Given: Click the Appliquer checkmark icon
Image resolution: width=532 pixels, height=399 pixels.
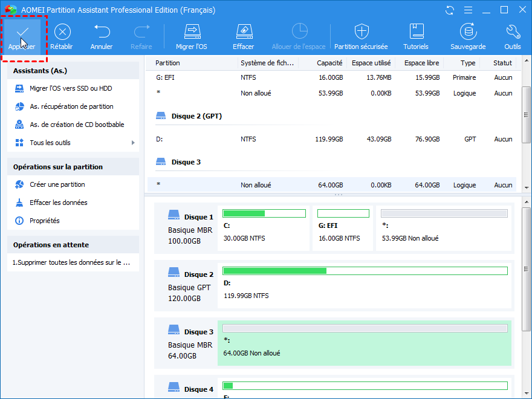Looking at the screenshot, I should [x=22, y=32].
